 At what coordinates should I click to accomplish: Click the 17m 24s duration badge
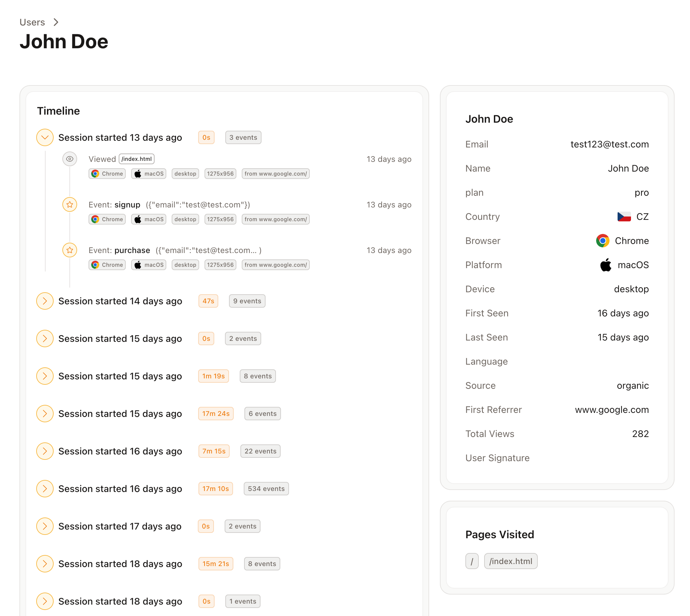(x=216, y=414)
